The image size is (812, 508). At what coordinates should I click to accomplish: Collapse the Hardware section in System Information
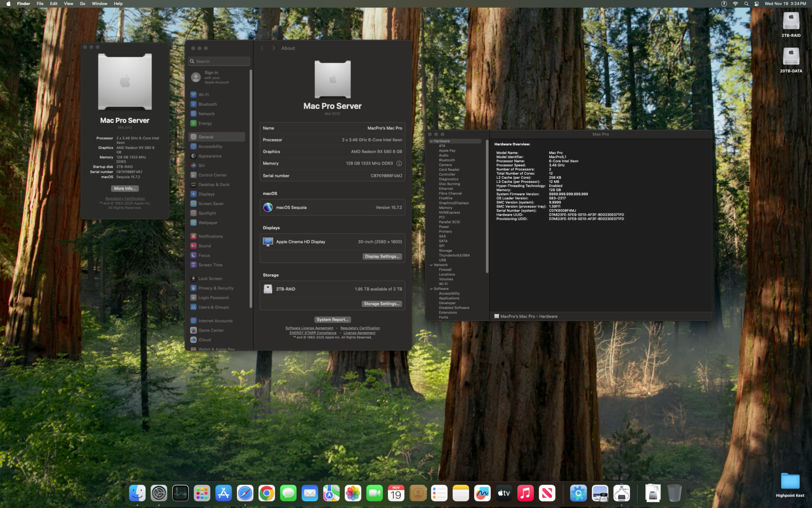(x=431, y=141)
